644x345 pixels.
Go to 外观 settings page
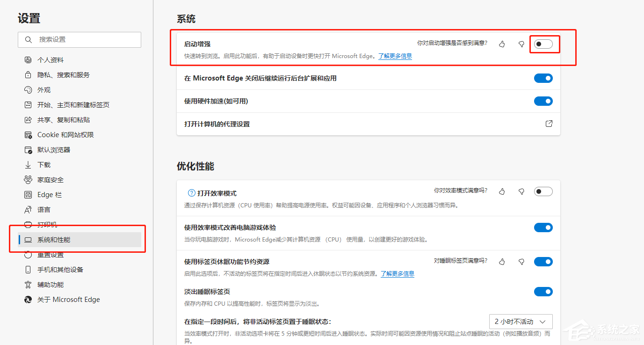(44, 90)
